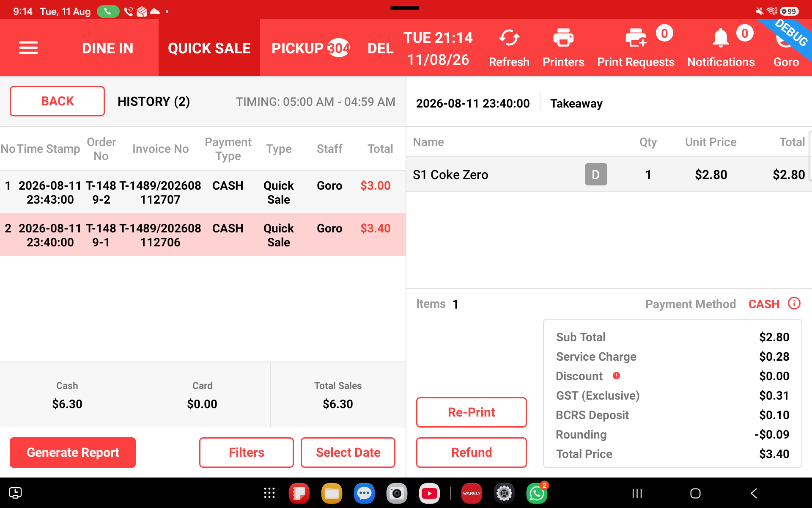Click Re-Print button

click(x=472, y=412)
